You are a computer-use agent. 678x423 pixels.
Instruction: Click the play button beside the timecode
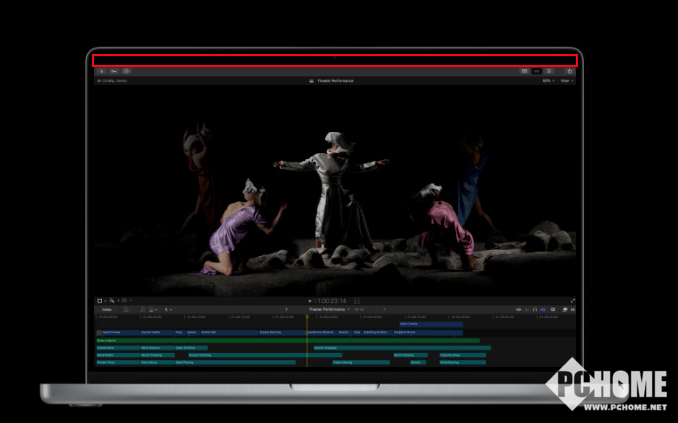(311, 300)
